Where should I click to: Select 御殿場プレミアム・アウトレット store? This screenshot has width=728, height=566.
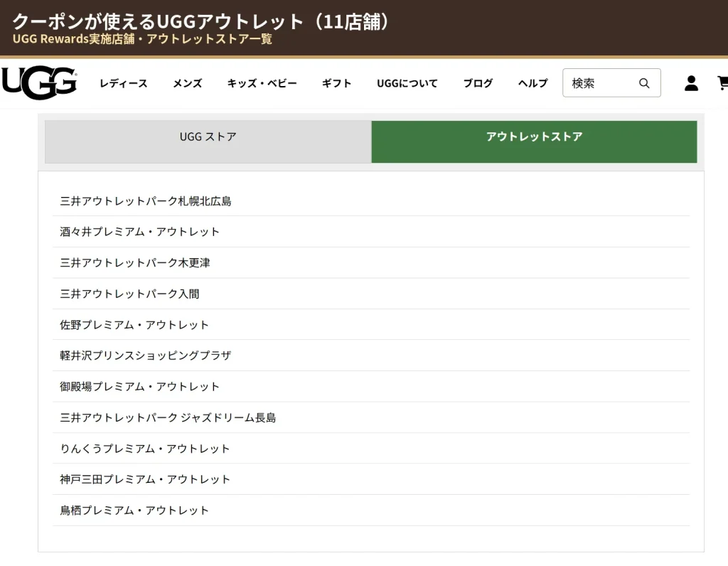pyautogui.click(x=371, y=386)
